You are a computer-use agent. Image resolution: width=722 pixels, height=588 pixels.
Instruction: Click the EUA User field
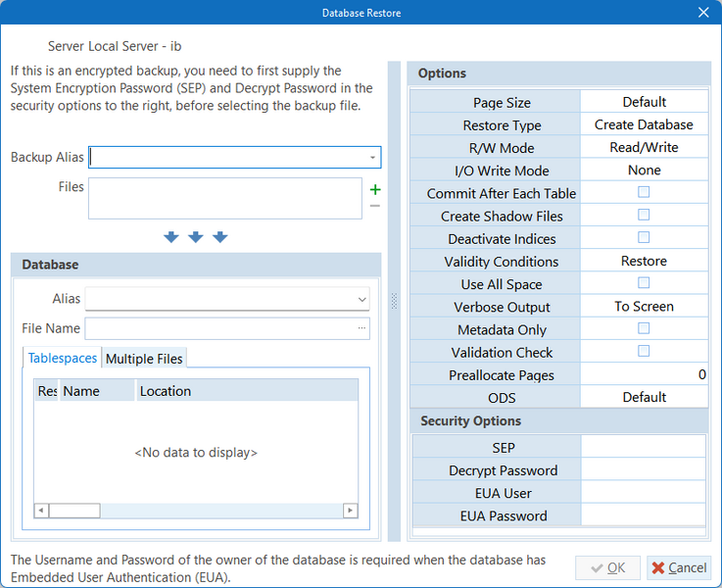(644, 492)
